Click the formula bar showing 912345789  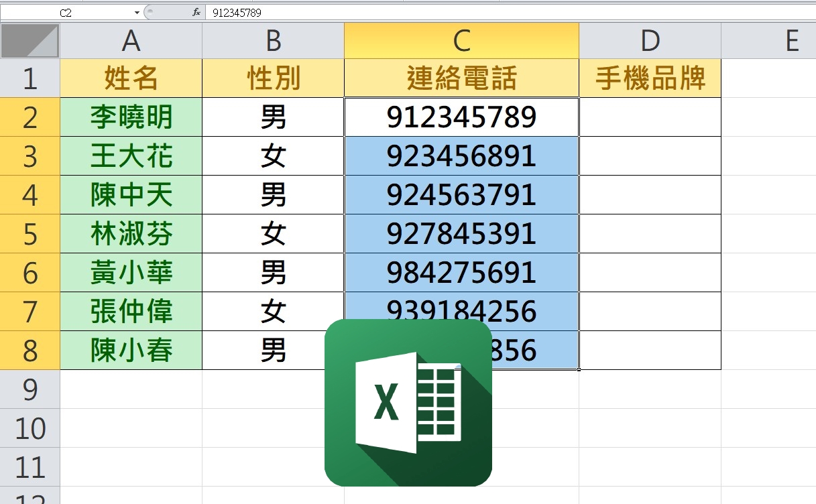pyautogui.click(x=510, y=12)
